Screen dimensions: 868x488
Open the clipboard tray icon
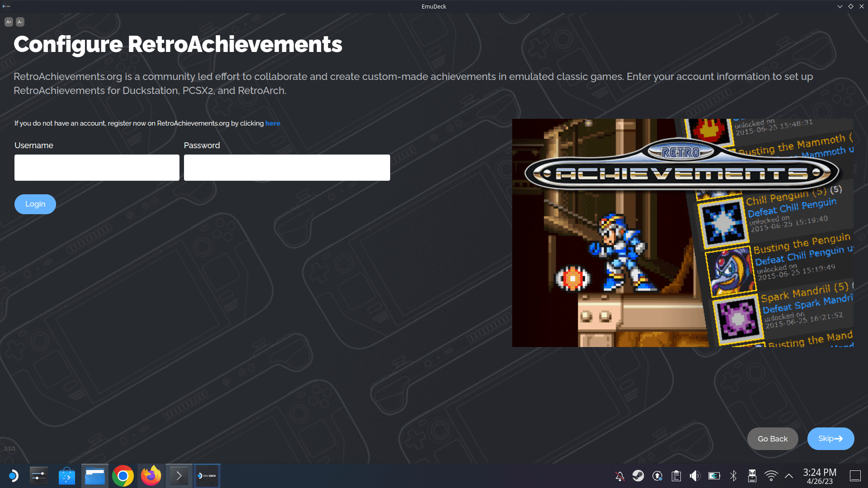pyautogui.click(x=676, y=476)
